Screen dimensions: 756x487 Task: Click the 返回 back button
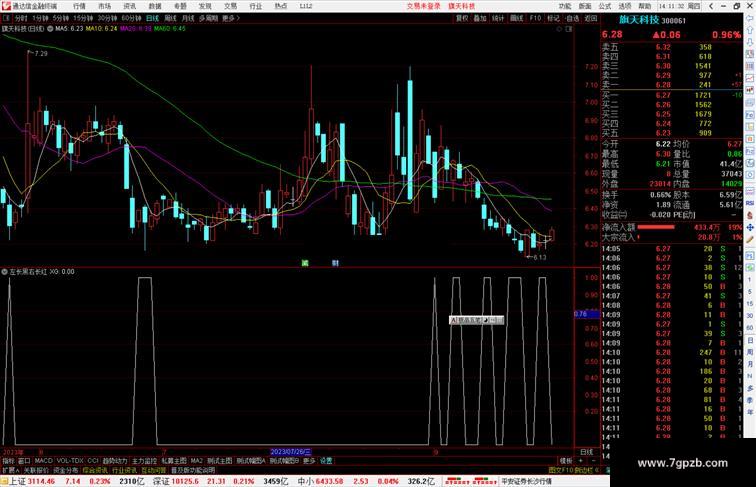(x=591, y=18)
